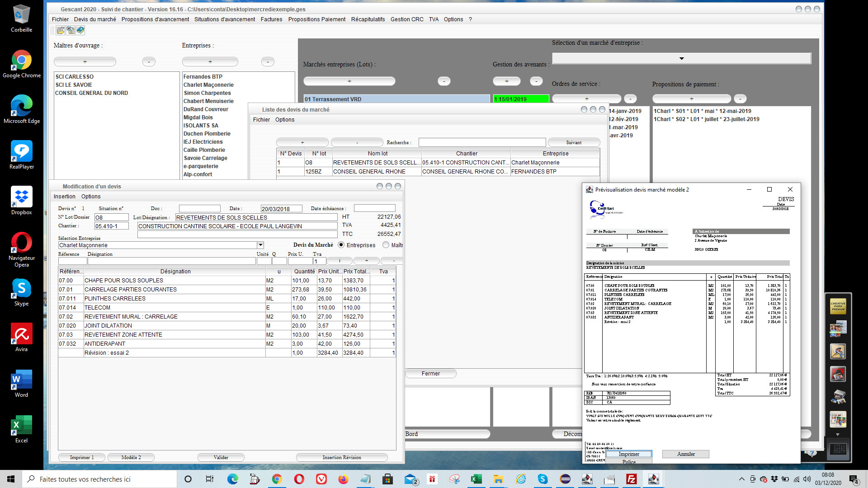868x488 pixels.
Task: Select the 125BZ CONSEIL GENERAL RHONE devis row
Action: pyautogui.click(x=438, y=172)
